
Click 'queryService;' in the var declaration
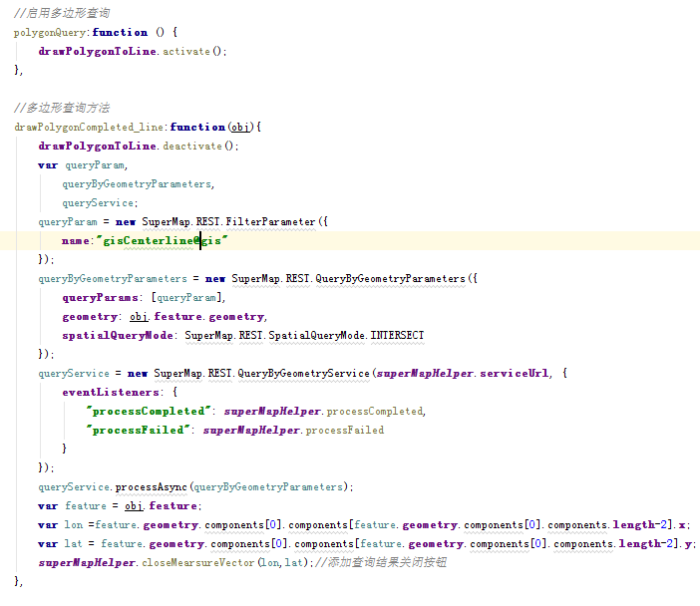[100, 203]
